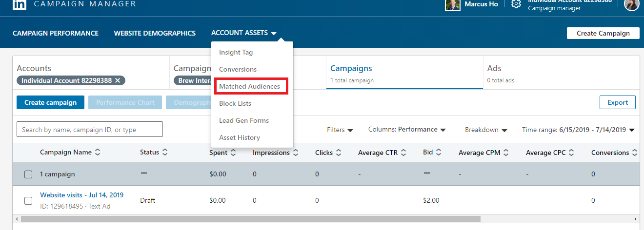The image size is (644, 230).
Task: Sort by Conversions column arrows
Action: coord(635,153)
